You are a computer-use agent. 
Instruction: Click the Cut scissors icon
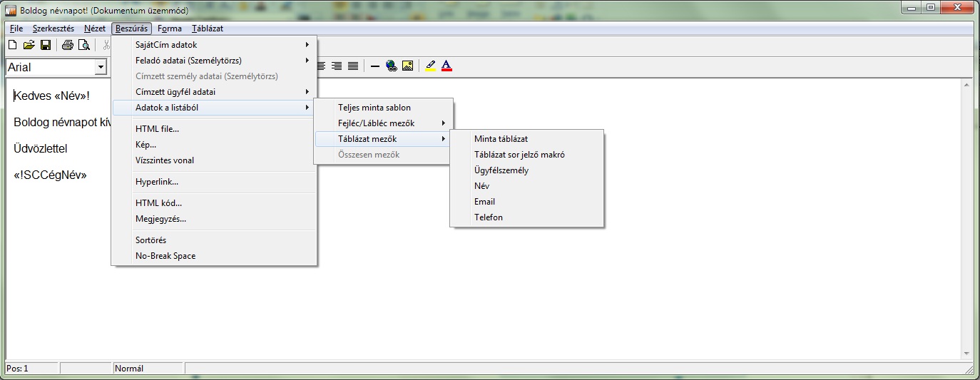point(106,46)
